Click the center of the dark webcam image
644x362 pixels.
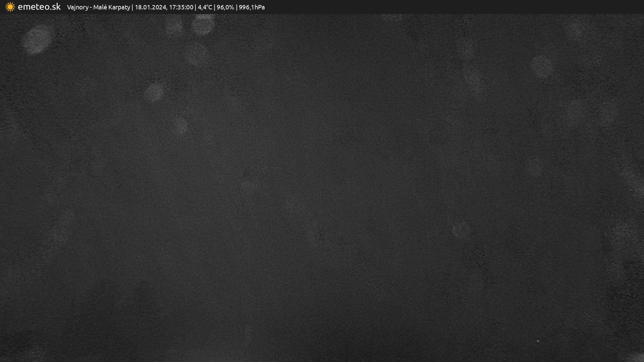322,188
